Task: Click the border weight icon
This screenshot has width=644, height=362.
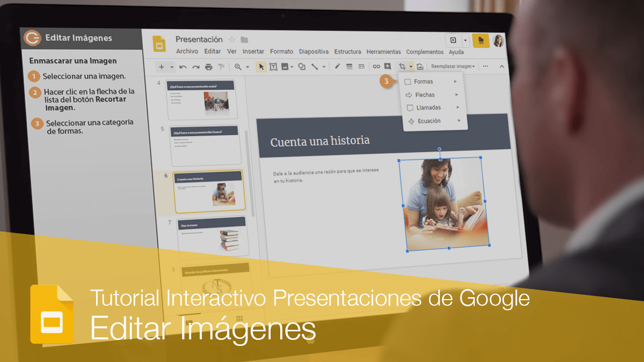Action: [x=349, y=66]
